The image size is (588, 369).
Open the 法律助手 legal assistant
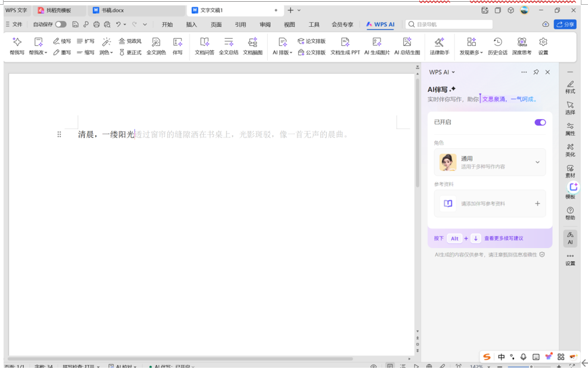coord(439,46)
